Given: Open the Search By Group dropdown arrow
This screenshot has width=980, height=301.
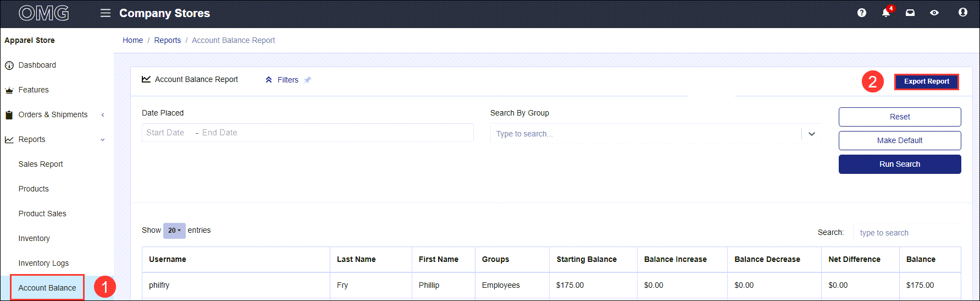Looking at the screenshot, I should (811, 134).
